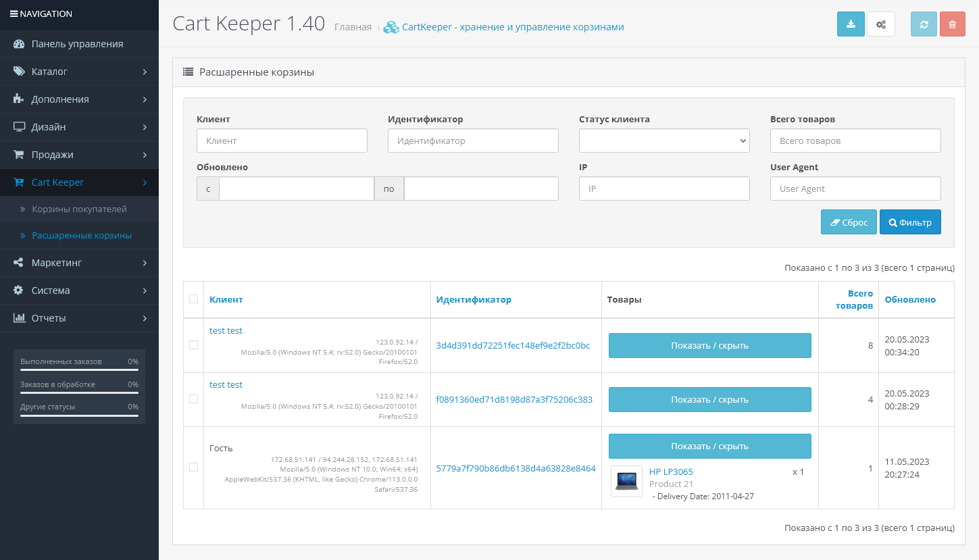The height and width of the screenshot is (560, 979).
Task: Open the module settings gear icon
Action: click(x=880, y=24)
